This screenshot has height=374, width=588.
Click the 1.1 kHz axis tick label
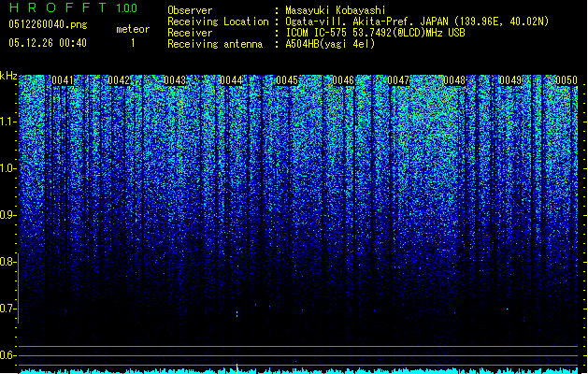(x=7, y=122)
